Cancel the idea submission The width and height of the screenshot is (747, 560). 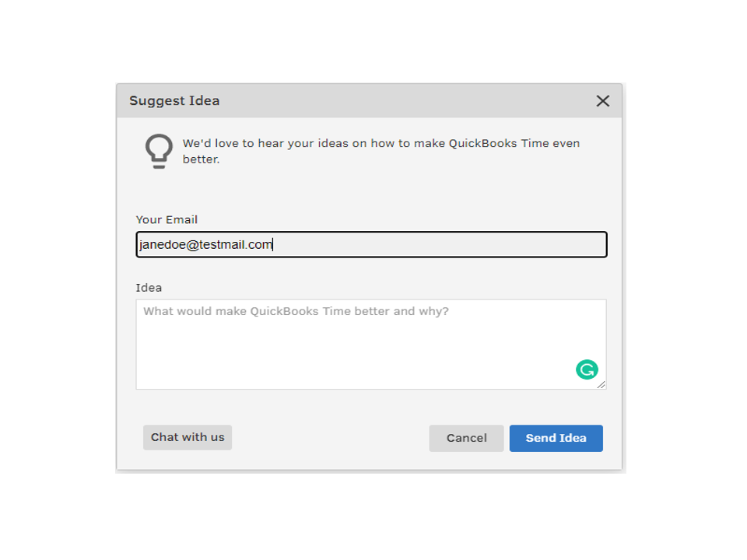(466, 438)
